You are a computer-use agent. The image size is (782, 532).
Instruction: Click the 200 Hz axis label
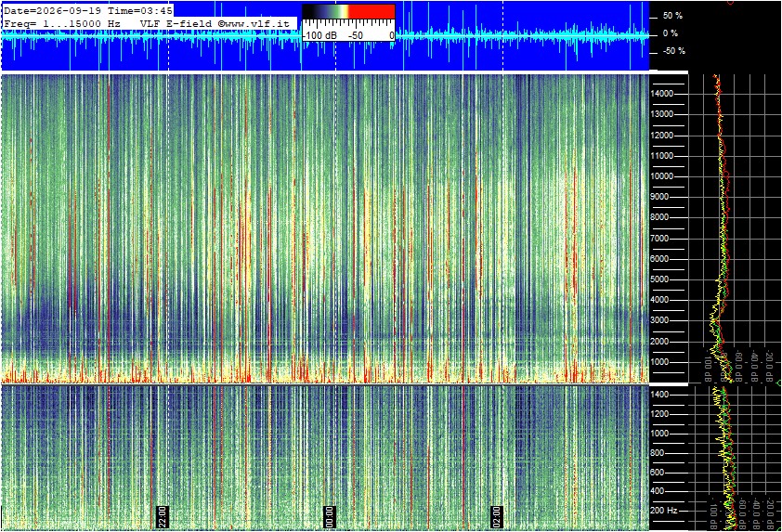(x=664, y=511)
